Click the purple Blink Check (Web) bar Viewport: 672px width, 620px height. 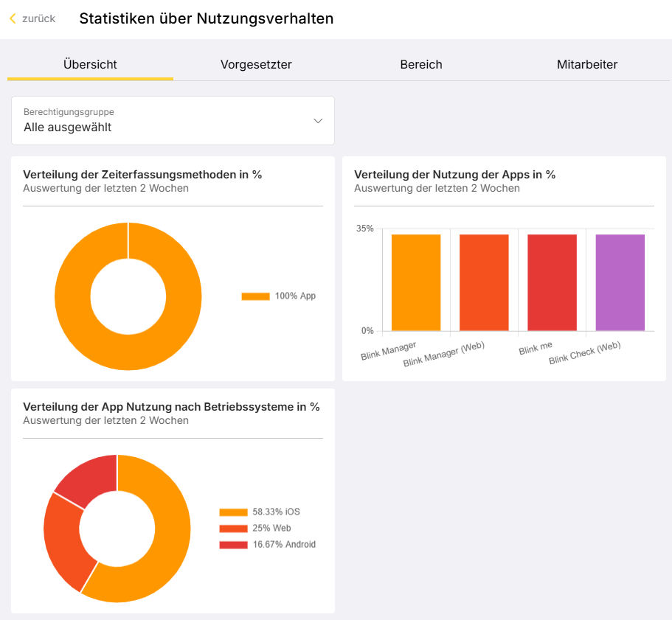620,282
